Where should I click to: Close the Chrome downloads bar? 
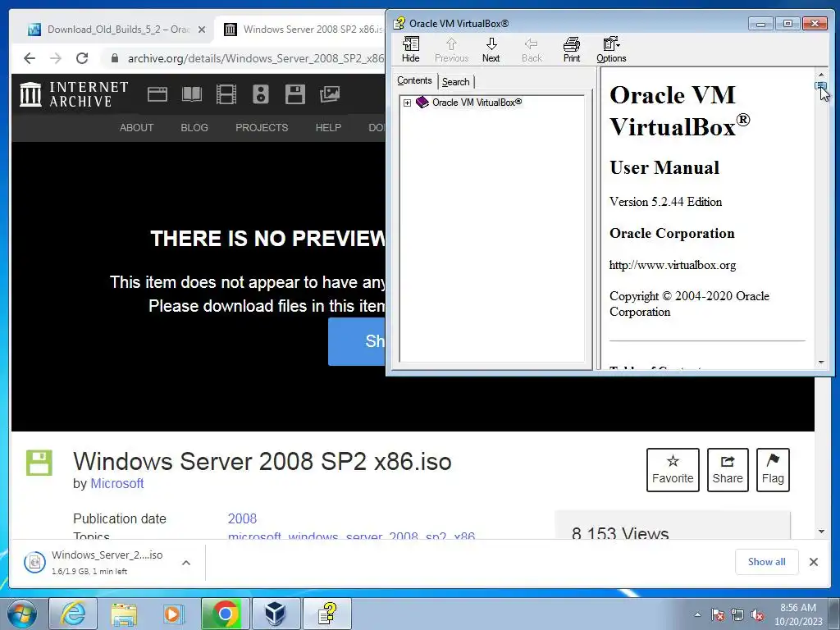pos(813,561)
